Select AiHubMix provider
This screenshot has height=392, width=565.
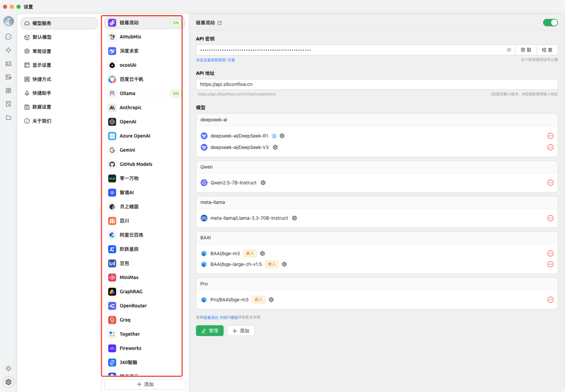pos(144,37)
